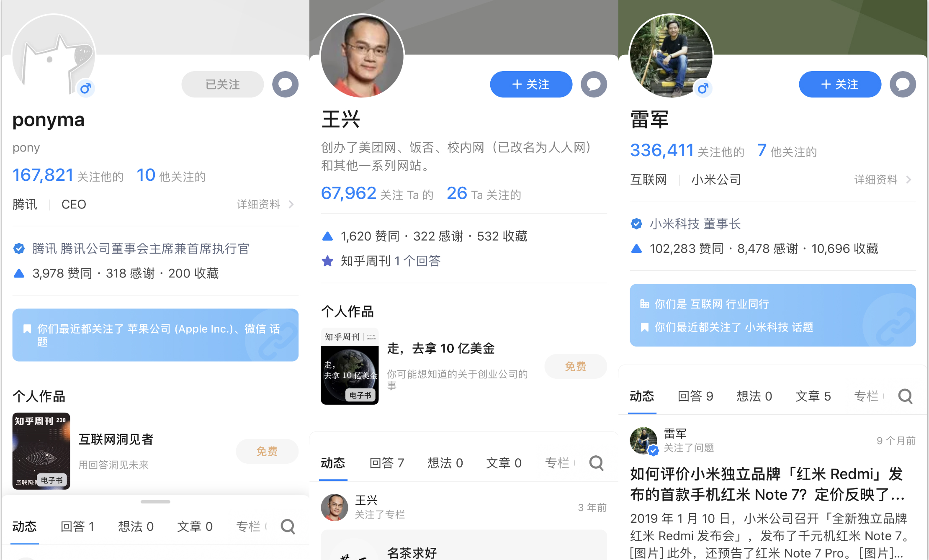The height and width of the screenshot is (560, 929).
Task: Open 王兴's 专栏 tab chevron area
Action: click(561, 463)
